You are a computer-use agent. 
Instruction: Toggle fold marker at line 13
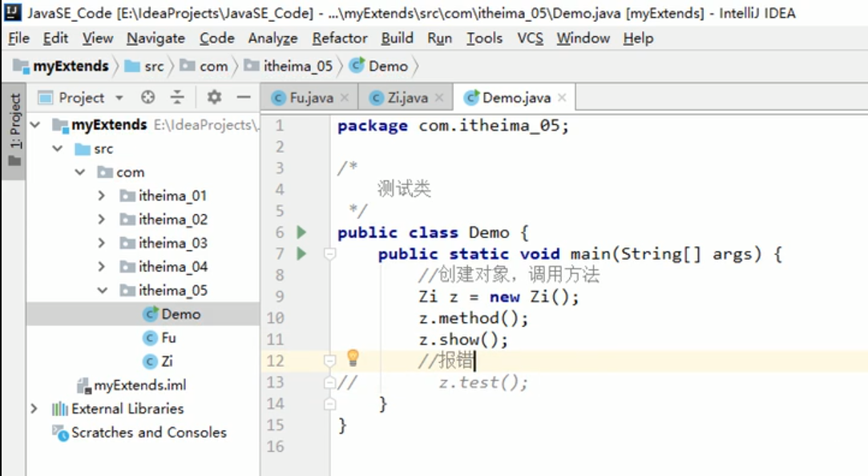329,382
